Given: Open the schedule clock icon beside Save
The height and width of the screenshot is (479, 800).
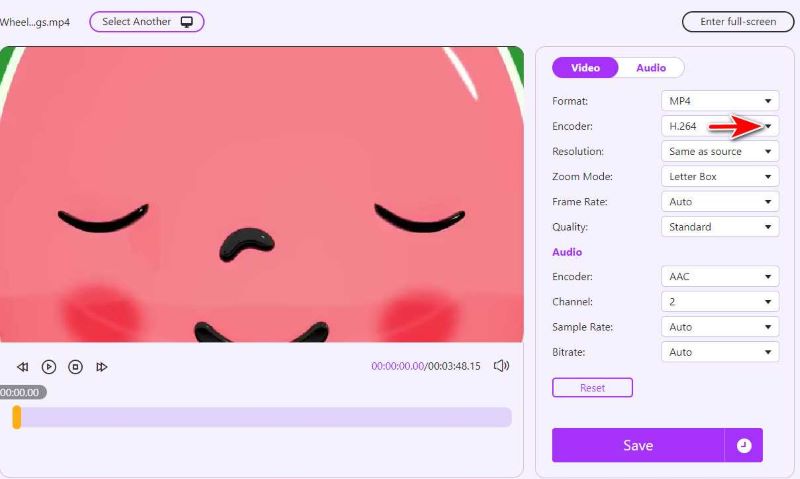Looking at the screenshot, I should (743, 446).
